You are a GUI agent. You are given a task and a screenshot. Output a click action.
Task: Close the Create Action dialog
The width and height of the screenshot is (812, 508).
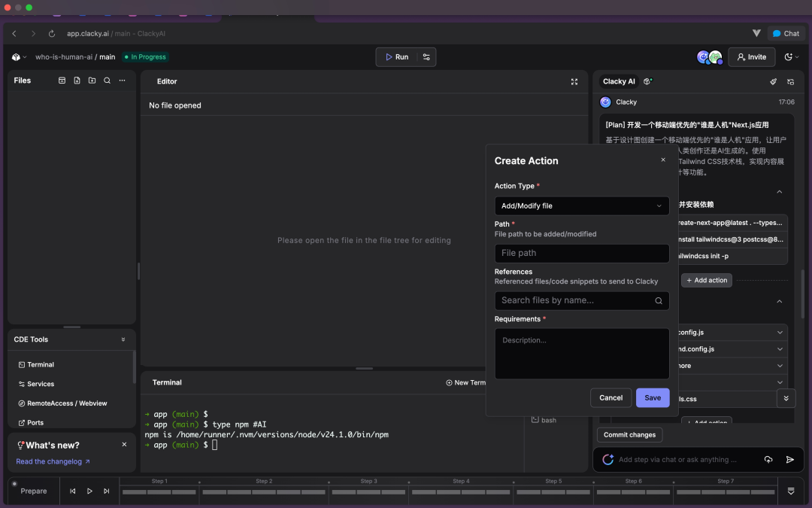click(663, 160)
